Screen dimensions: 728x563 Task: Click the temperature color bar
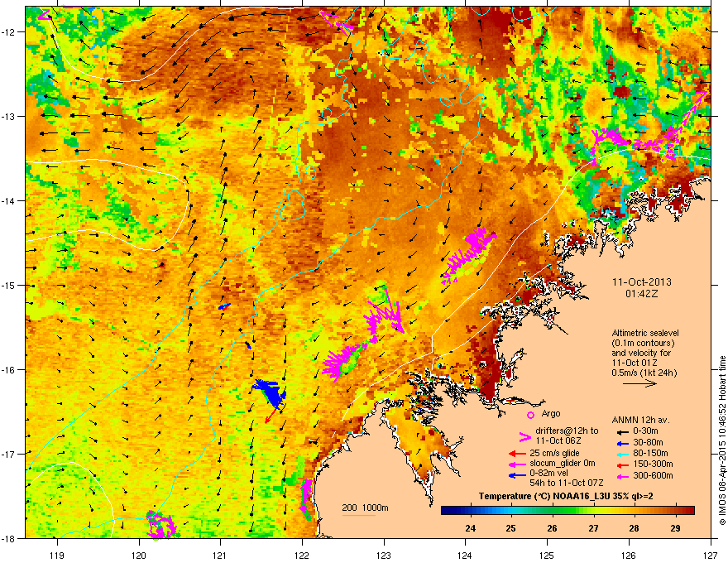point(568,511)
